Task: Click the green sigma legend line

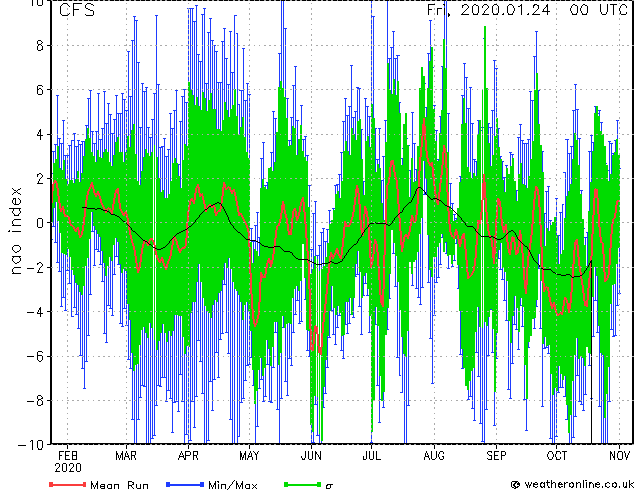Action: click(303, 484)
